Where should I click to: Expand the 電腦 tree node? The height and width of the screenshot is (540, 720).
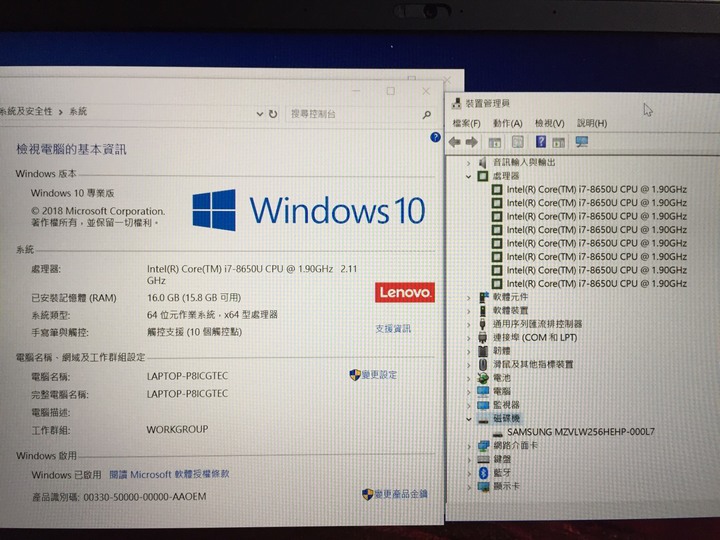[x=468, y=392]
